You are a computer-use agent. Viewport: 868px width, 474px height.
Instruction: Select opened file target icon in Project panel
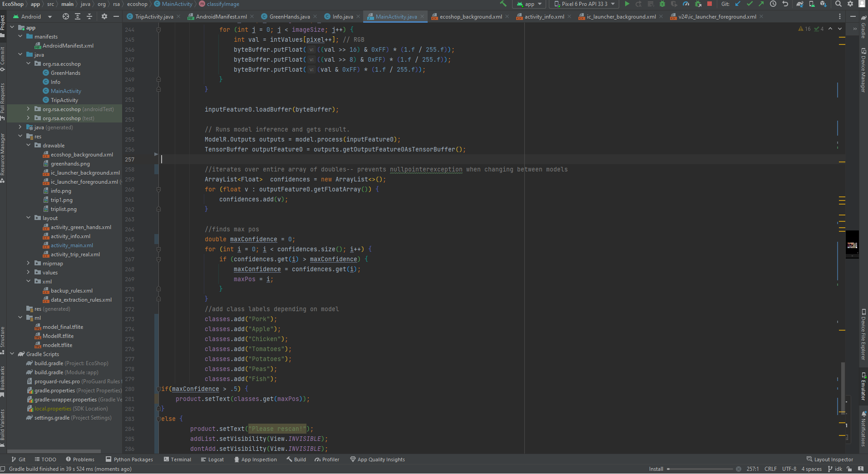[x=66, y=17]
